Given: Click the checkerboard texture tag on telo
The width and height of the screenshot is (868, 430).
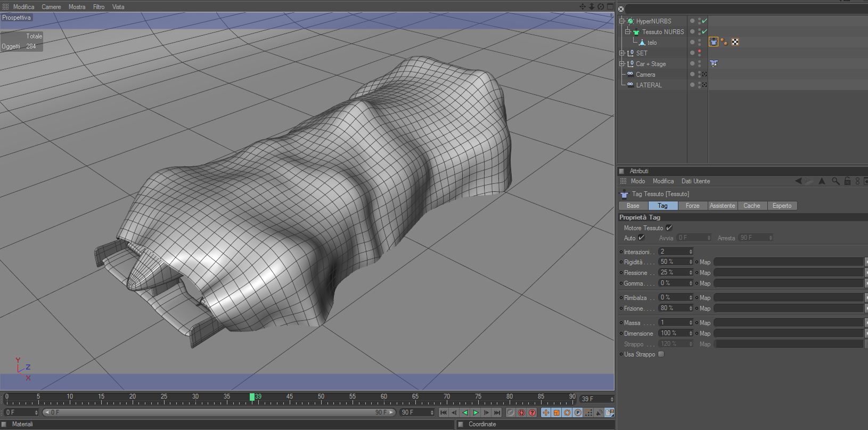Looking at the screenshot, I should point(735,42).
